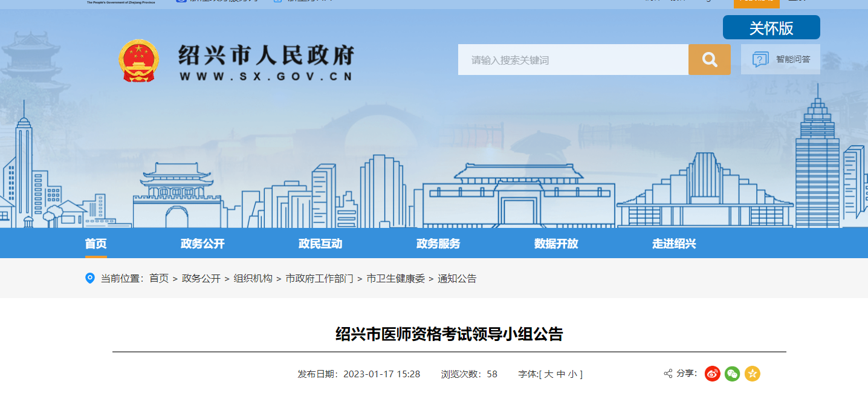
Task: Open the 首页 navigation tab
Action: tap(96, 244)
